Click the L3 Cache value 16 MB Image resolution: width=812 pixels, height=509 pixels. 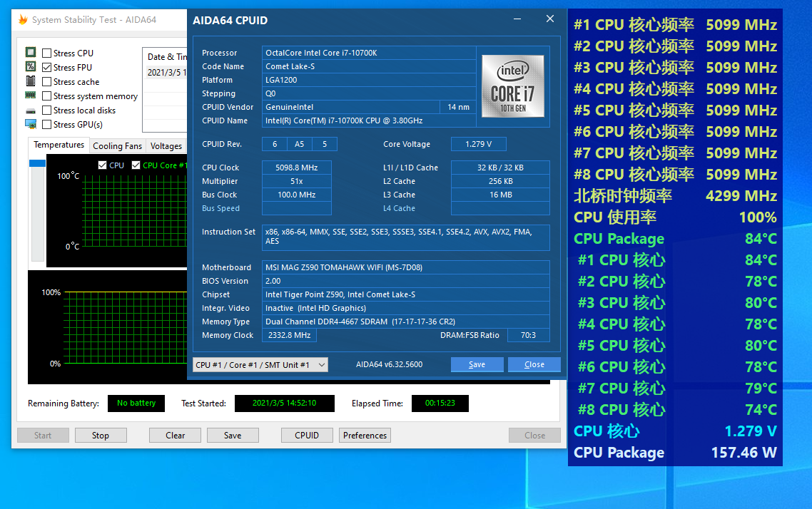point(500,195)
